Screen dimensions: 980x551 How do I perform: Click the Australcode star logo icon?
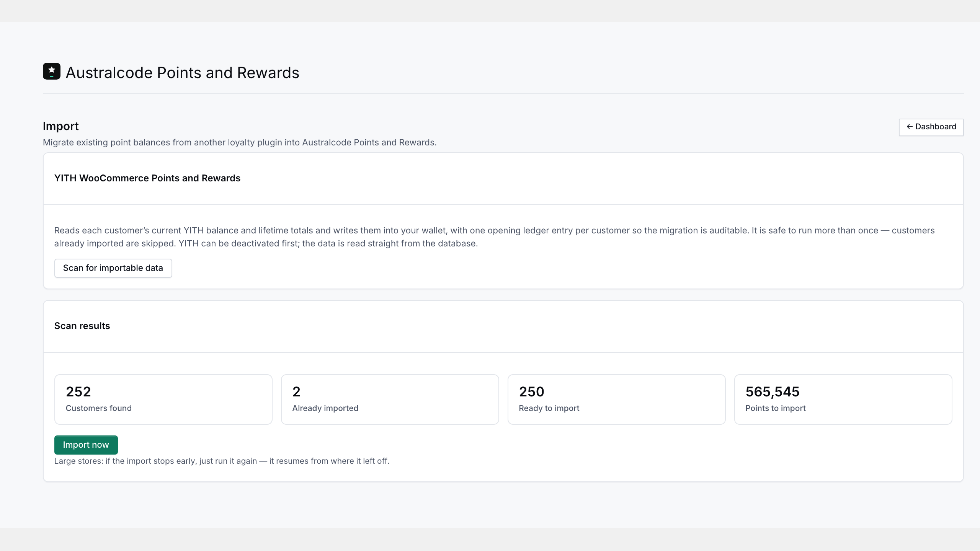point(52,71)
